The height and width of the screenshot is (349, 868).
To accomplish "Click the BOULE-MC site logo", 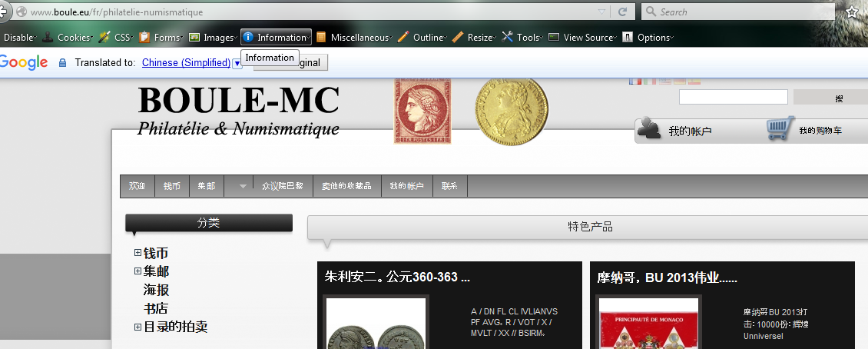I will 238,111.
